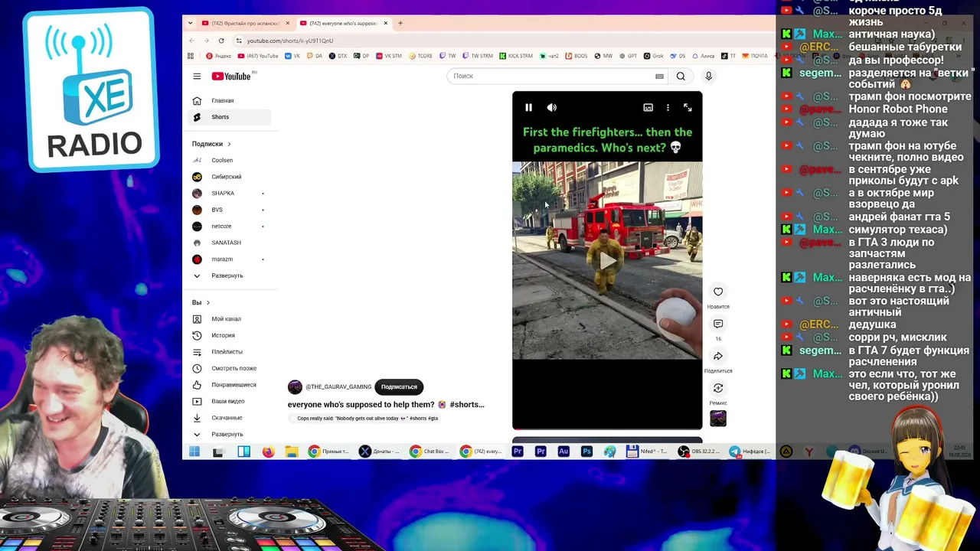Viewport: 980px width, 551px height.
Task: Open the DTX bookmark
Action: pyautogui.click(x=338, y=56)
